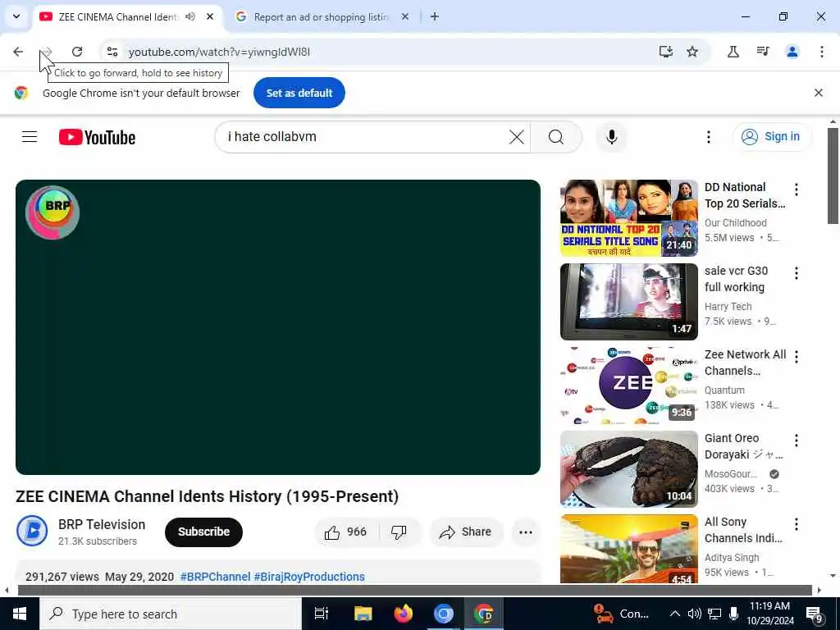The height and width of the screenshot is (630, 840).
Task: Clear the search query text
Action: tap(517, 137)
